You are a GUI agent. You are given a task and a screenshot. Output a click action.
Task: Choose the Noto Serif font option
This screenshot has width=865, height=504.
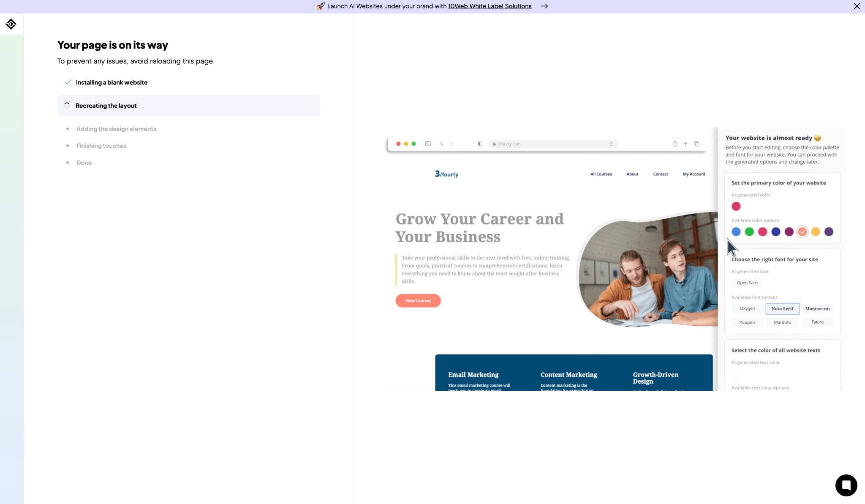782,309
